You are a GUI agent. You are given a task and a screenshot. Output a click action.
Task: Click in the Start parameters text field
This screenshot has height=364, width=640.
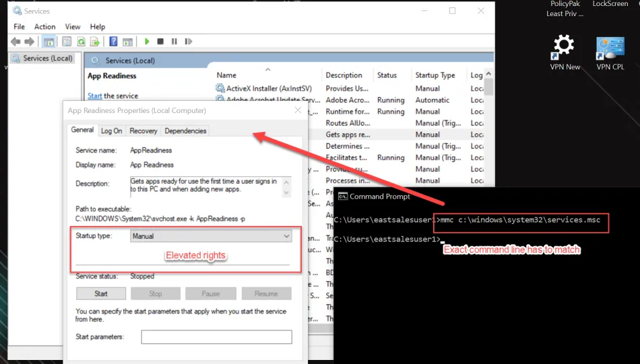point(216,337)
